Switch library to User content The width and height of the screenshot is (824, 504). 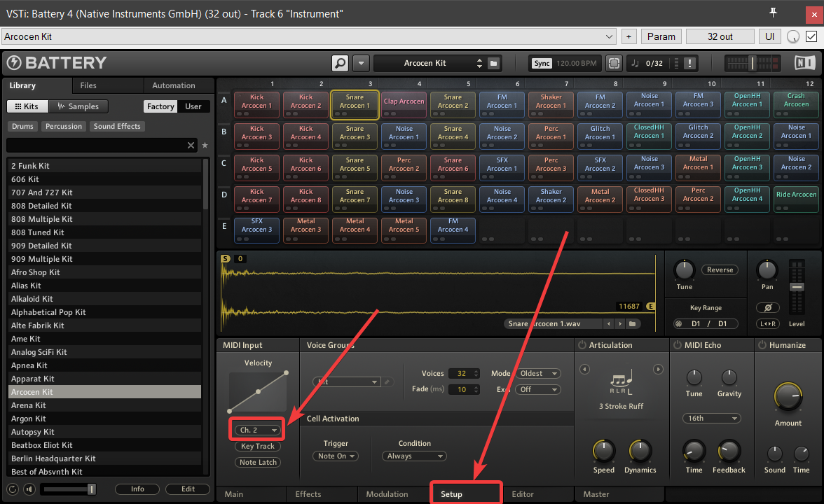193,106
